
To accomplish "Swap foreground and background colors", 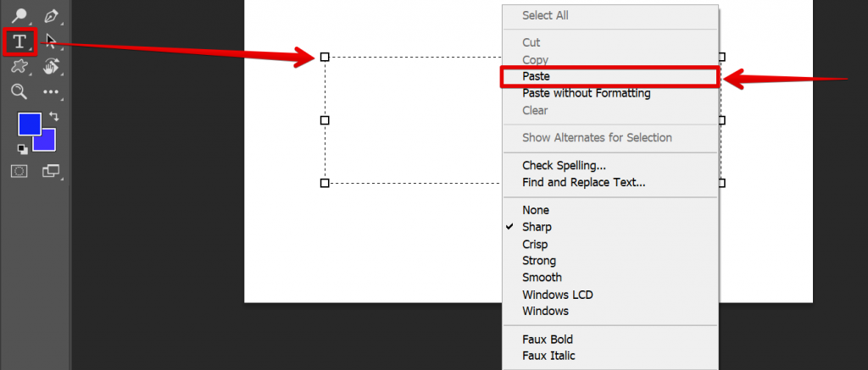I will tap(53, 116).
